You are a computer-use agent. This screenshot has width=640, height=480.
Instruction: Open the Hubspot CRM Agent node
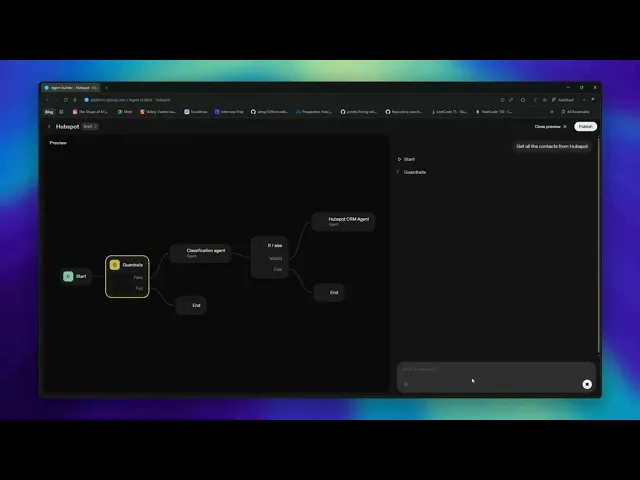tap(343, 222)
